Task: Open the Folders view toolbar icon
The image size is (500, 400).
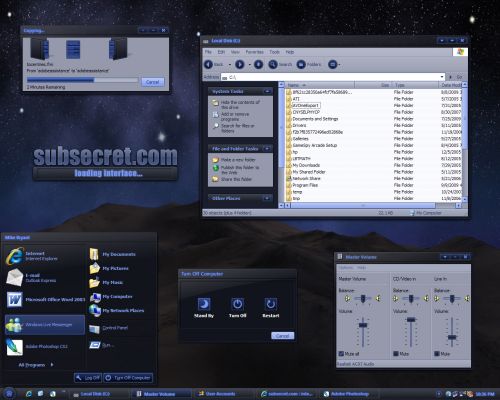Action: tap(301, 64)
